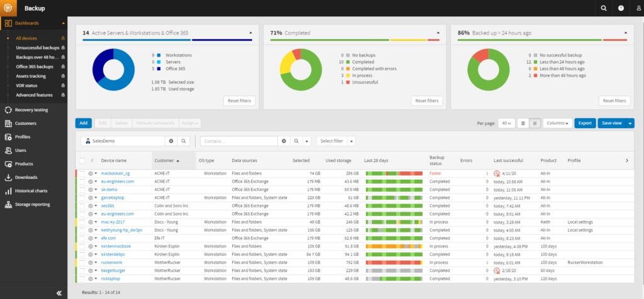This screenshot has height=299, width=644.
Task: Click gear icon for macbookair_cg row
Action: (x=91, y=173)
